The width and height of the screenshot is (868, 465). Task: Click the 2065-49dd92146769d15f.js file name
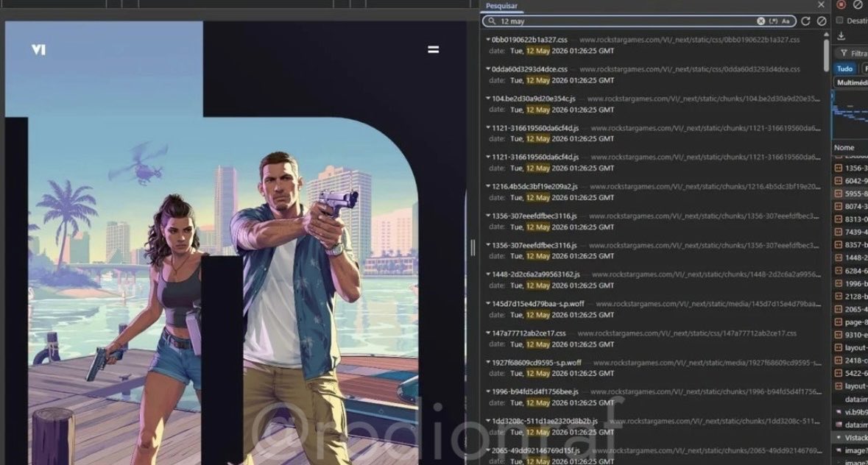pyautogui.click(x=535, y=450)
